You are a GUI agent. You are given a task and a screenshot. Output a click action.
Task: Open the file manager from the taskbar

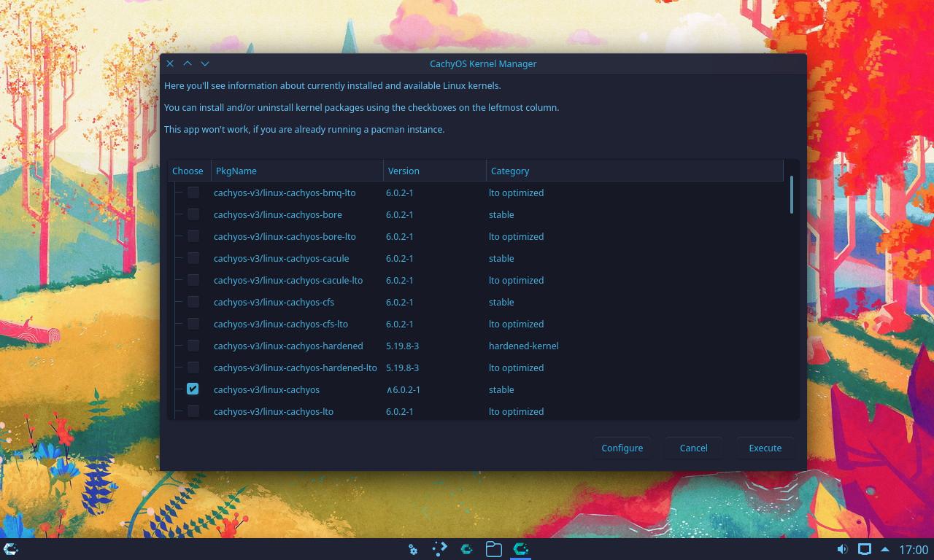[494, 549]
